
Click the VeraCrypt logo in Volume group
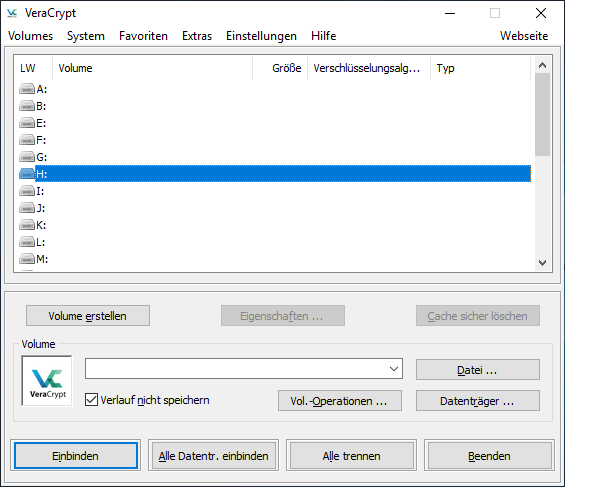pyautogui.click(x=47, y=381)
